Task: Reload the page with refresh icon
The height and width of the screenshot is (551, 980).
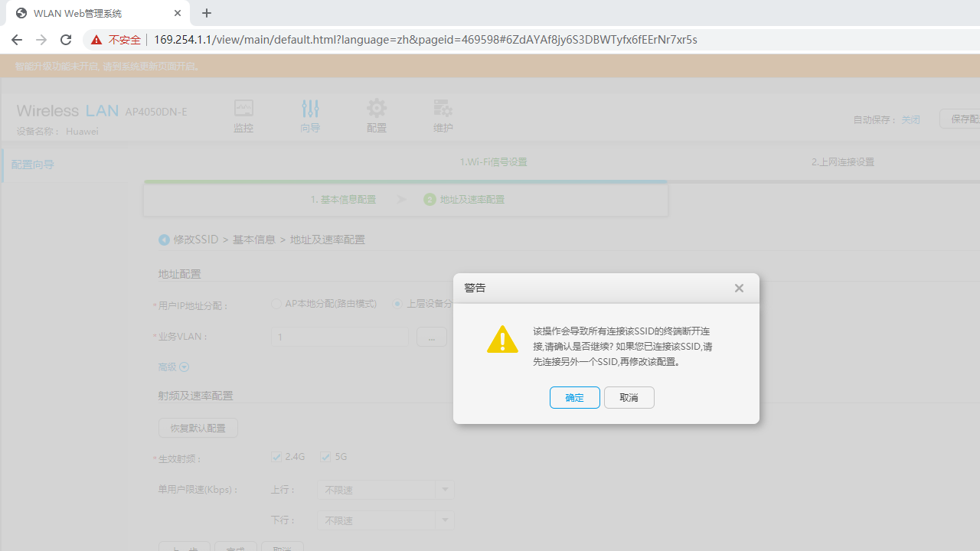Action: (66, 40)
